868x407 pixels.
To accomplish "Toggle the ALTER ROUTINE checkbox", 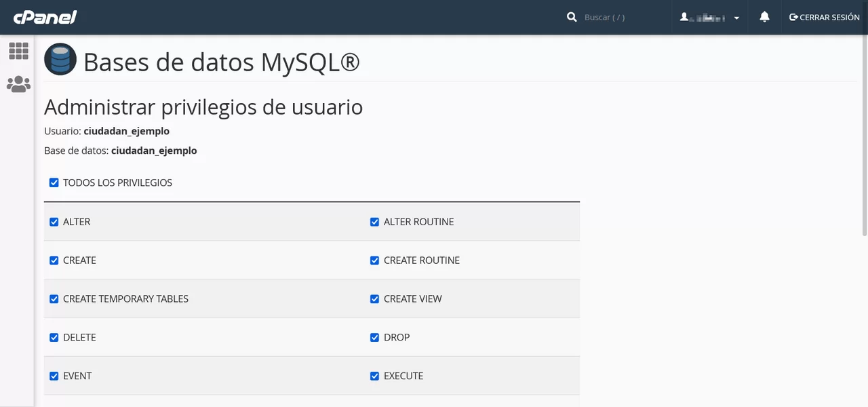I will pyautogui.click(x=374, y=222).
